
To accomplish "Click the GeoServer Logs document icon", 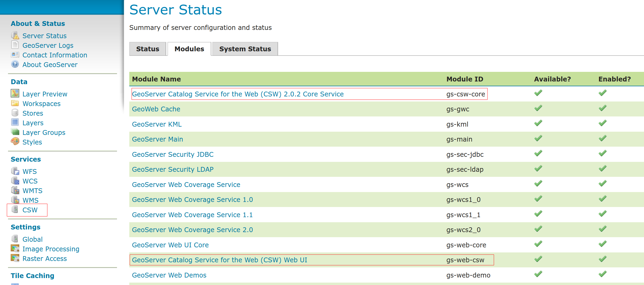I will coord(15,45).
